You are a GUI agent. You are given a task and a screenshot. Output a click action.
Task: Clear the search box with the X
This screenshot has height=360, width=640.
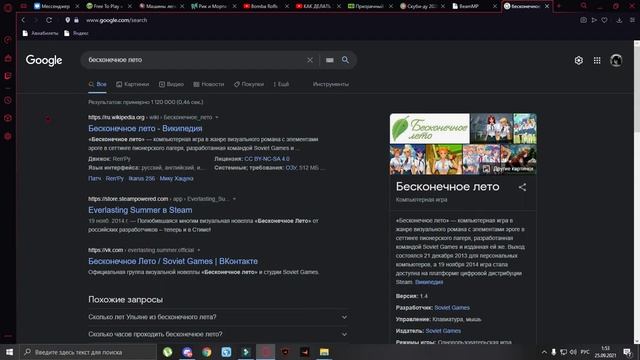click(x=310, y=60)
